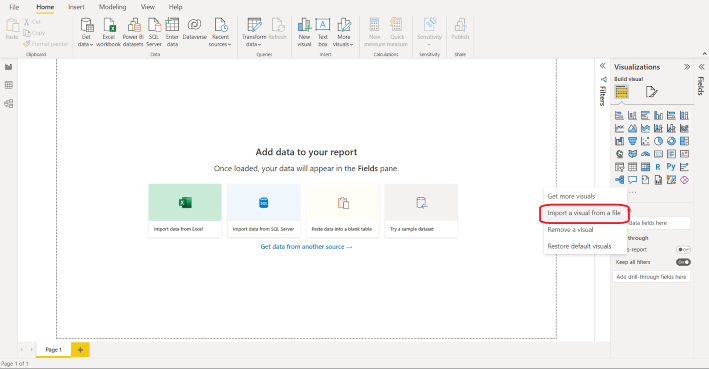Click Add drill-through fields here well
The image size is (709, 369).
[651, 277]
